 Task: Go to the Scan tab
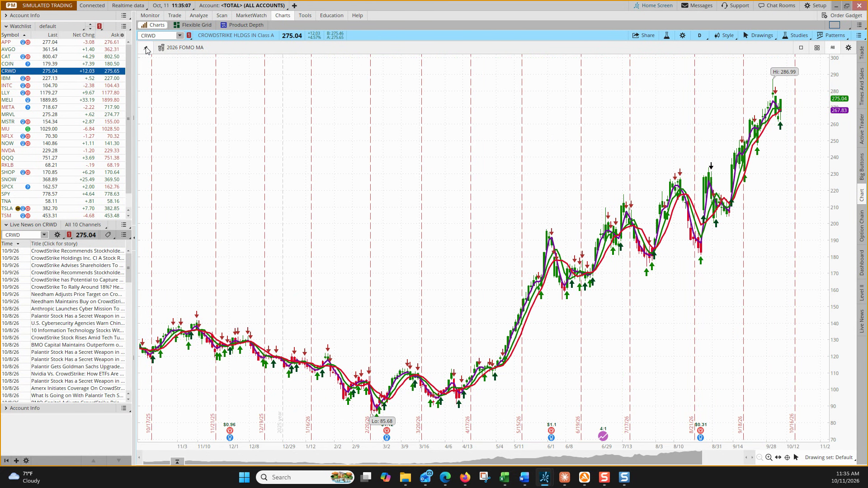(x=222, y=15)
